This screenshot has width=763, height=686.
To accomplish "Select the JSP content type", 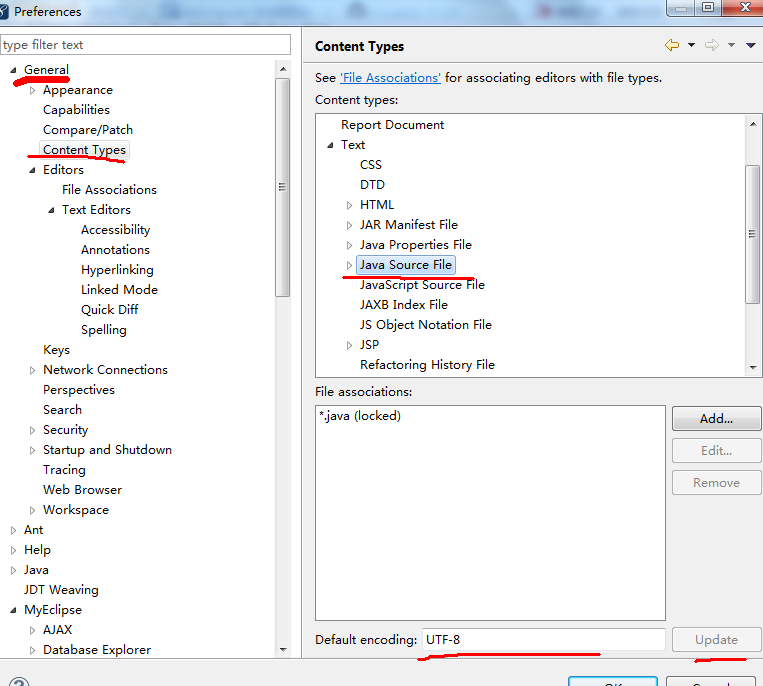I will tap(369, 344).
